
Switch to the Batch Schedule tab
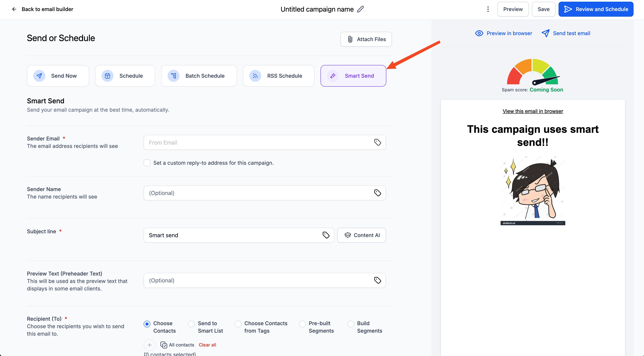(x=199, y=76)
